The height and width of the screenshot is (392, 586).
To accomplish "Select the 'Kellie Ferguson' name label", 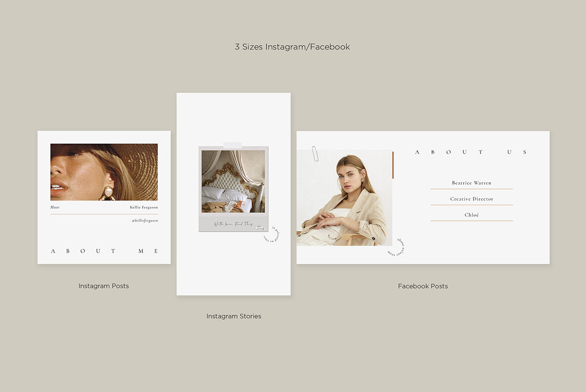I will coord(144,207).
